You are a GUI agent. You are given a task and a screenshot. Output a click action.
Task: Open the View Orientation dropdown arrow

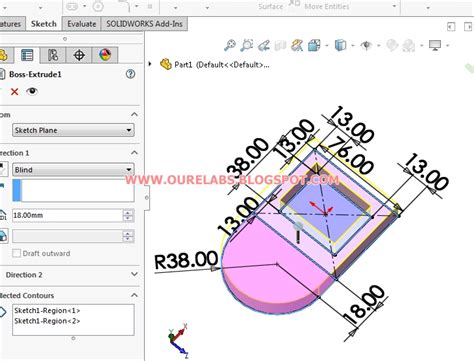(327, 46)
